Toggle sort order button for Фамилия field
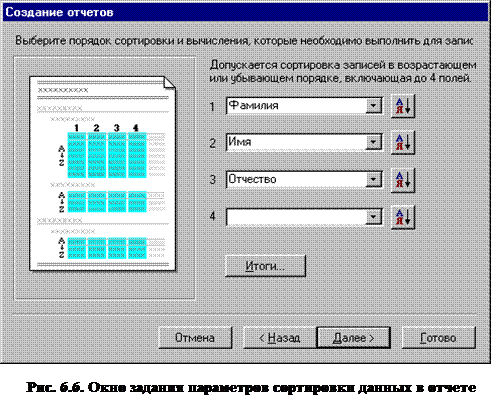This screenshot has width=500, height=408. (403, 106)
